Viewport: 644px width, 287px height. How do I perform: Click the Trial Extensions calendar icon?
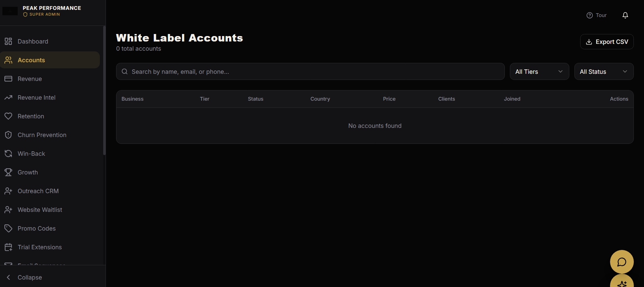tap(8, 247)
